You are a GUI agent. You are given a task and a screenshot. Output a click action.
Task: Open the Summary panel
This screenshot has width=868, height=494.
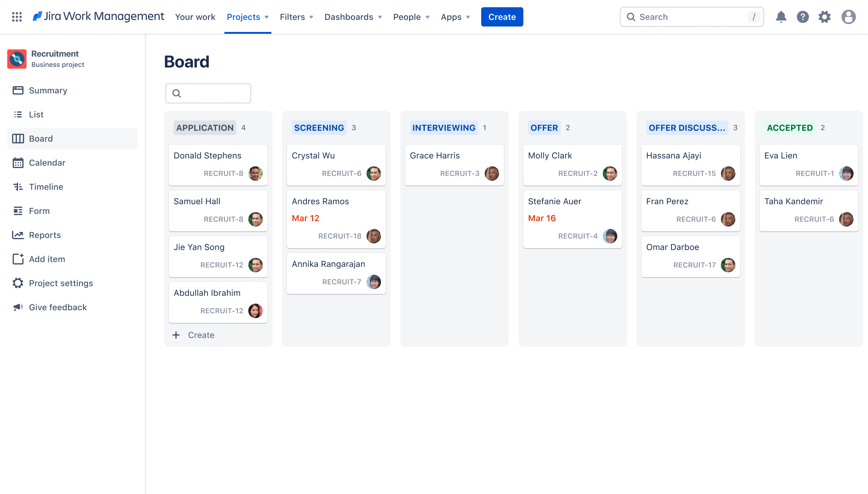click(x=48, y=90)
